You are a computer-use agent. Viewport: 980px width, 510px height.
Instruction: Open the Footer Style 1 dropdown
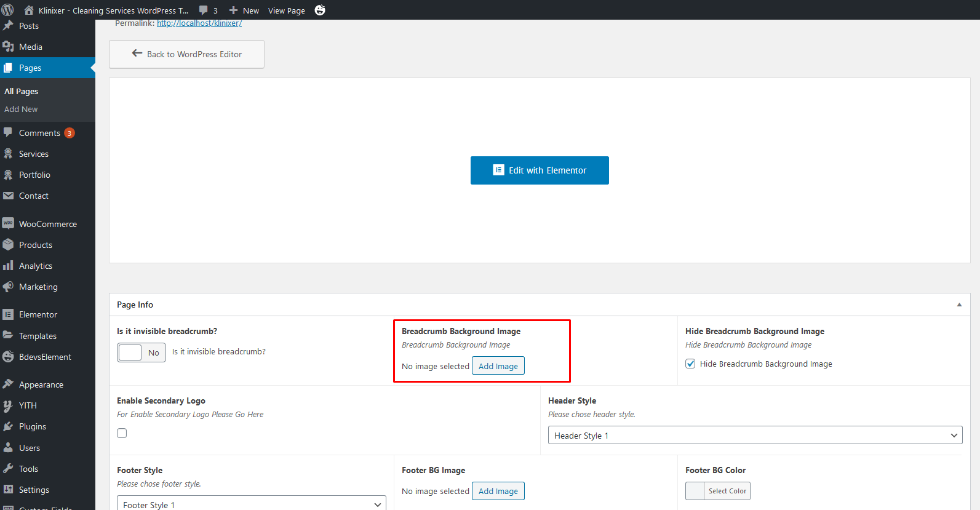point(251,504)
